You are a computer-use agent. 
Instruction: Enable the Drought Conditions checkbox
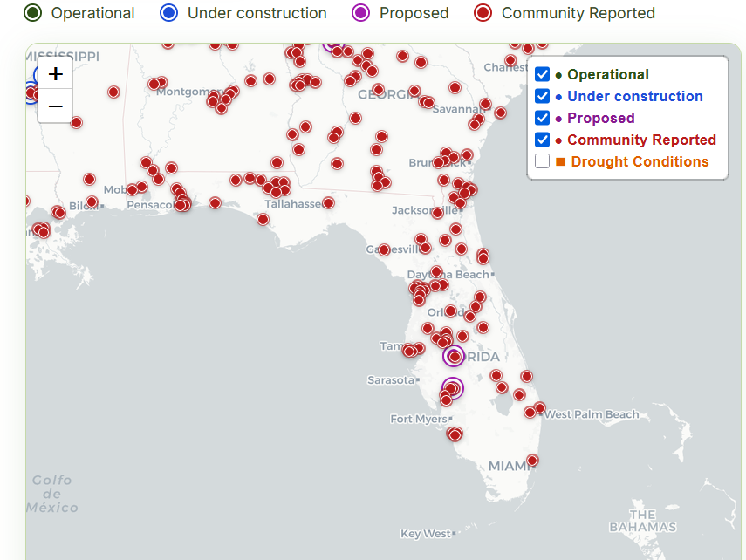(x=542, y=161)
